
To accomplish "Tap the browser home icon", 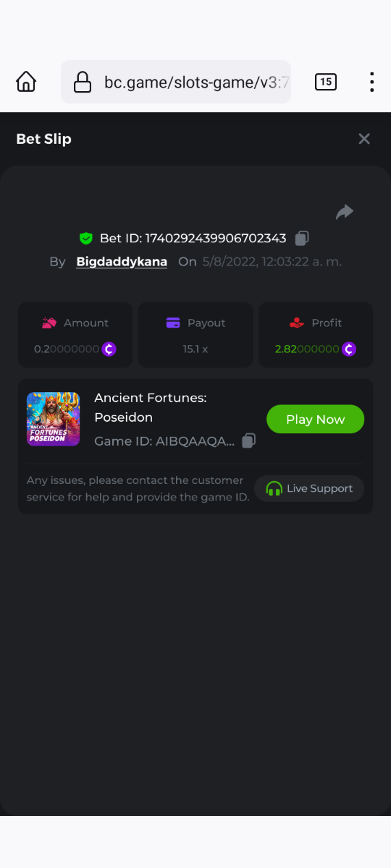I will point(26,82).
